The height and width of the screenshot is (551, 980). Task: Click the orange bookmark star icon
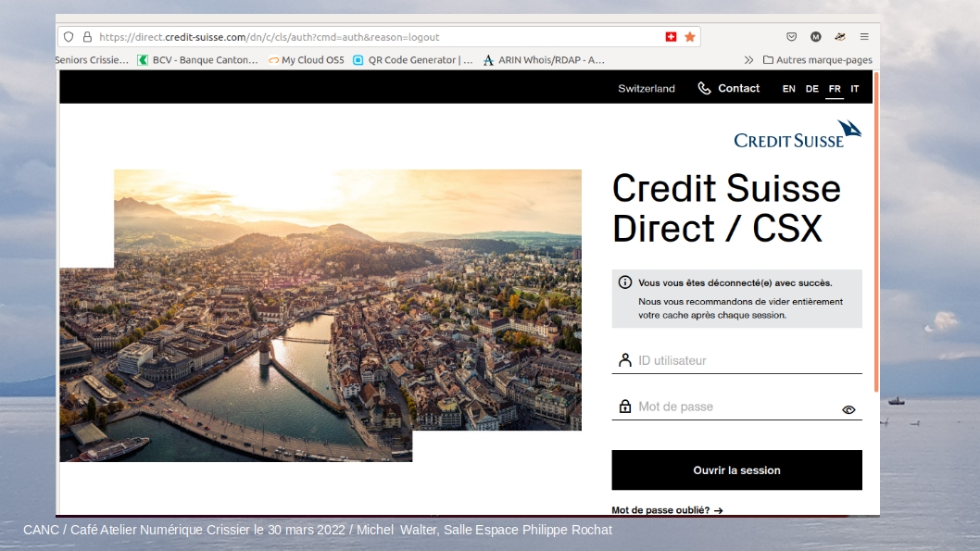point(690,37)
